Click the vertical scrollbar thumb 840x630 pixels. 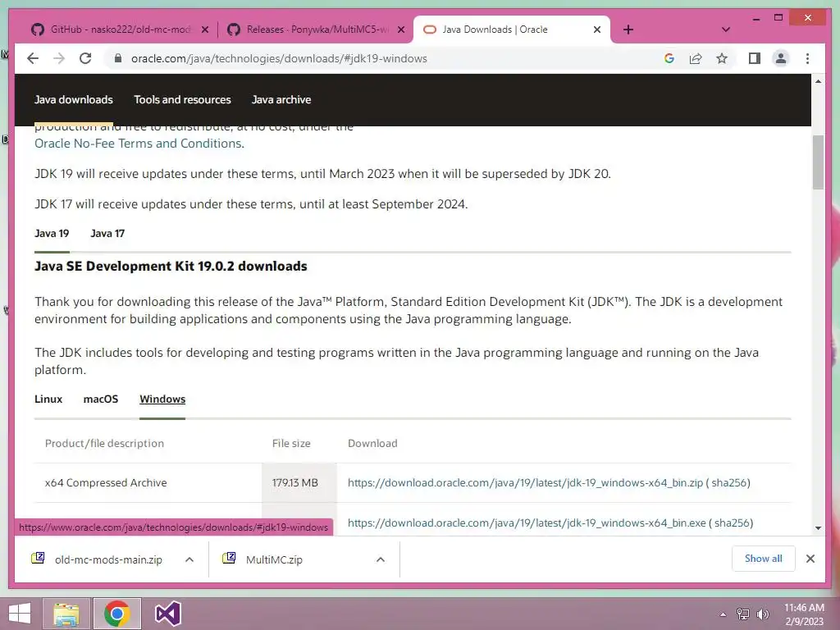[x=818, y=162]
